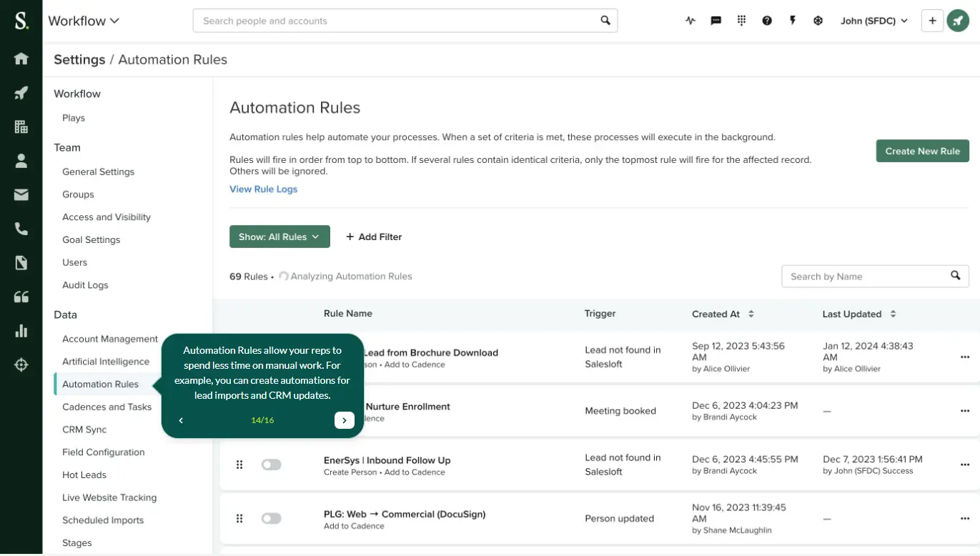Open Scheduled Imports item
980x556 pixels.
pos(103,520)
